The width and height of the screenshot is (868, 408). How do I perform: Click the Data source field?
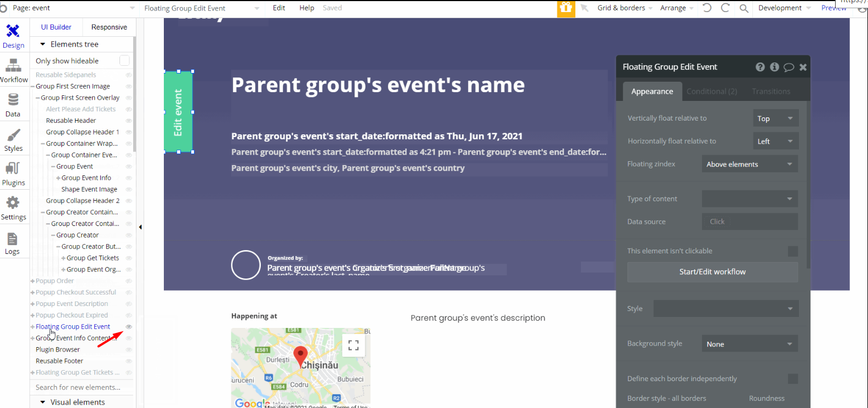tap(750, 222)
